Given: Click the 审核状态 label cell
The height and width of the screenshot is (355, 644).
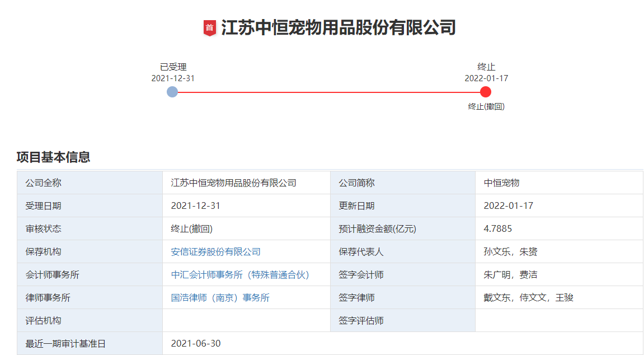Looking at the screenshot, I should [90, 229].
